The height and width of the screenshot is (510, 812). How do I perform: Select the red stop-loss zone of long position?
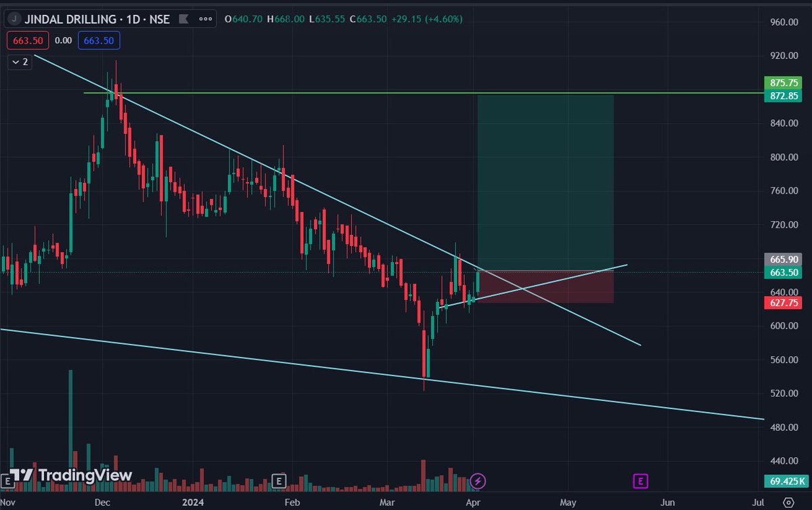pyautogui.click(x=545, y=286)
